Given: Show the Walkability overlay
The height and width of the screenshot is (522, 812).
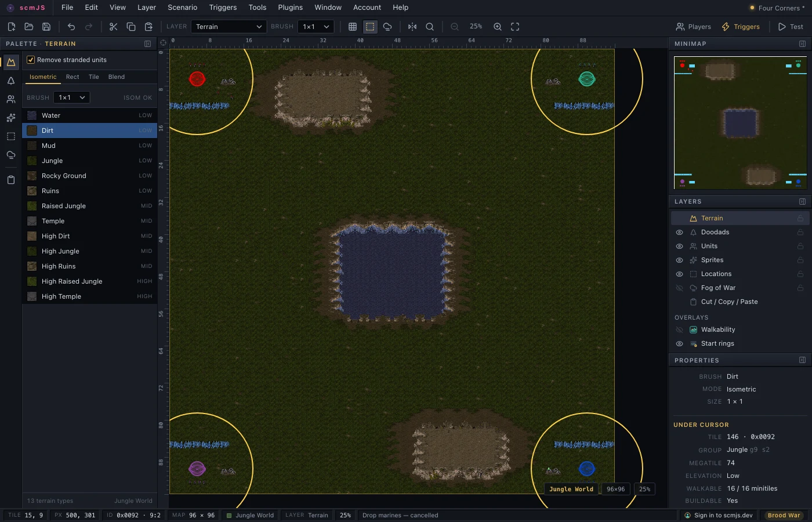Looking at the screenshot, I should [x=679, y=329].
